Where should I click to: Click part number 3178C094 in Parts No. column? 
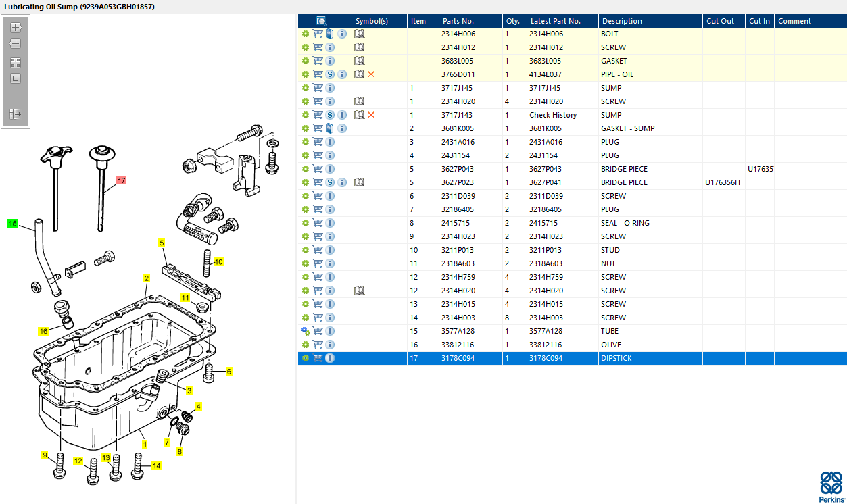458,358
